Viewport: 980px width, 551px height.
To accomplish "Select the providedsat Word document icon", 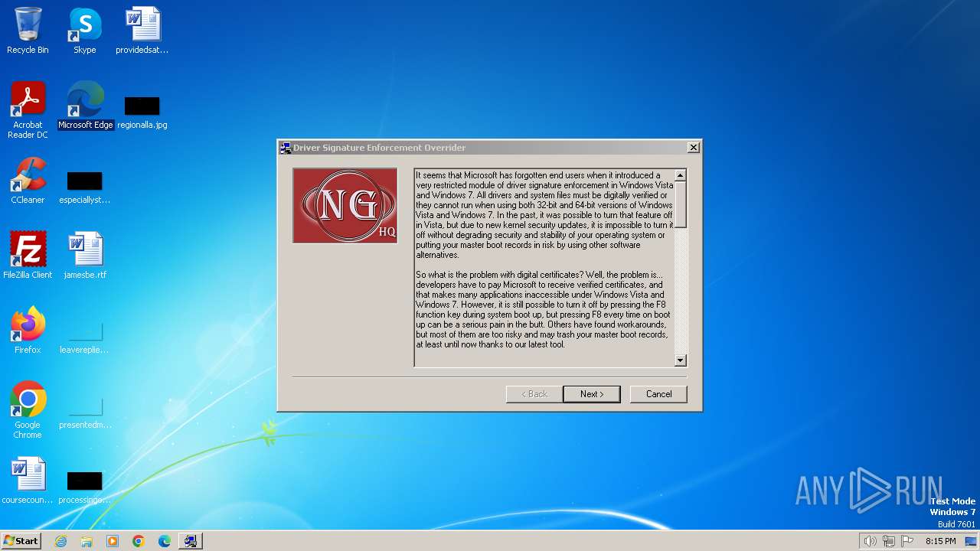I will 142,31.
